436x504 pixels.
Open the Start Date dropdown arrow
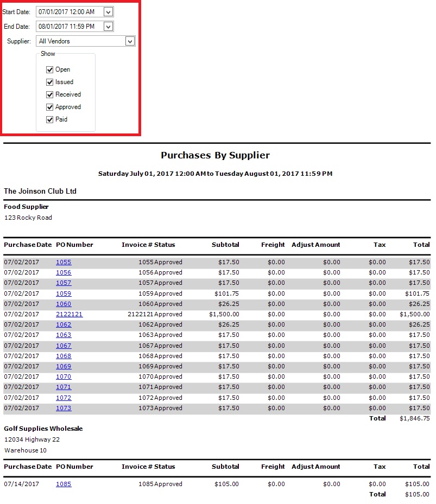click(108, 12)
